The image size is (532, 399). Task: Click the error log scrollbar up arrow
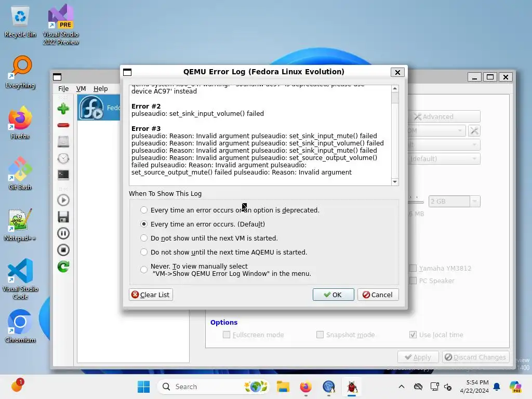[395, 88]
